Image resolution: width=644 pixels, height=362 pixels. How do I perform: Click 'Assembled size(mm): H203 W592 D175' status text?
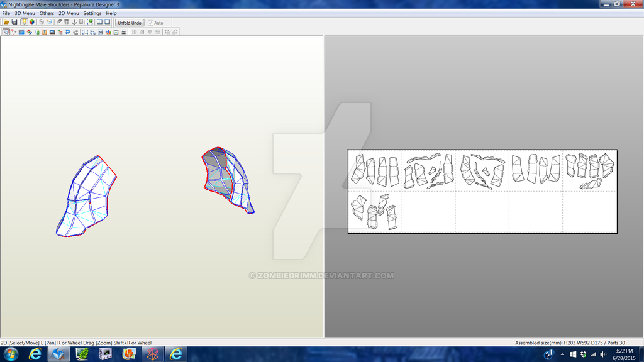pos(559,343)
